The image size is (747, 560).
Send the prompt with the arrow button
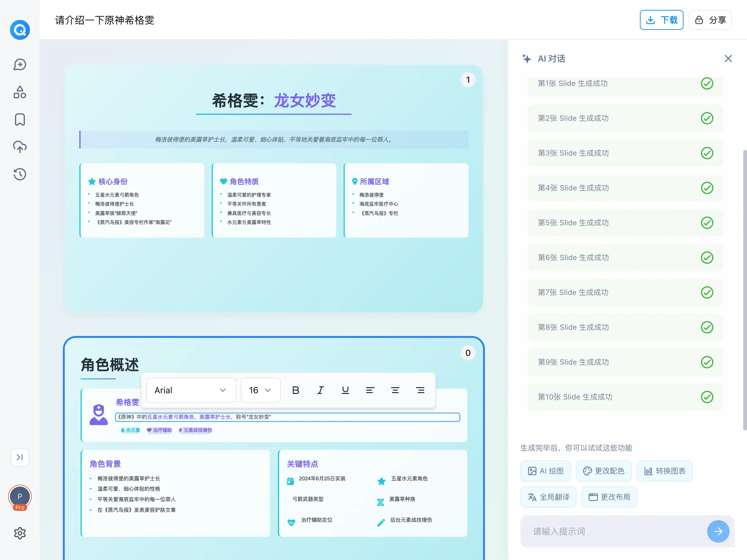point(718,531)
